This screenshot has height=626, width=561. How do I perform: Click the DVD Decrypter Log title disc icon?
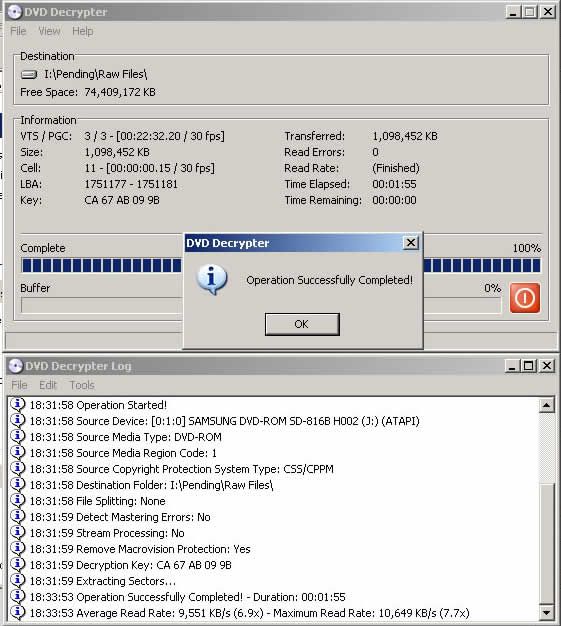click(x=16, y=366)
